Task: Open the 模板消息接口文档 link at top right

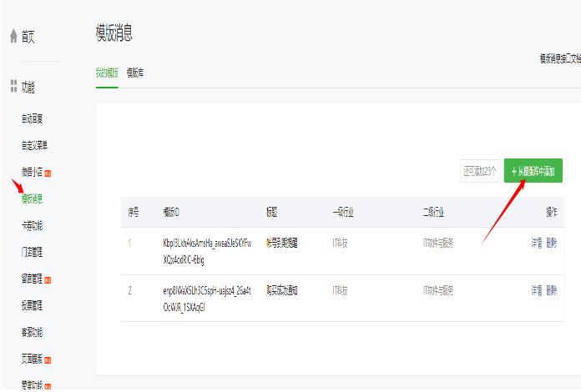Action: 560,58
